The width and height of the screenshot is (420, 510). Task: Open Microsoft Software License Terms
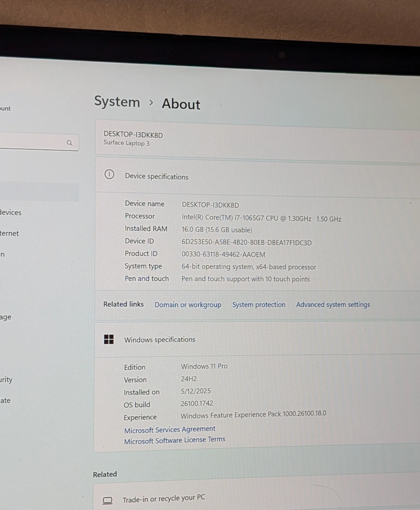point(175,440)
